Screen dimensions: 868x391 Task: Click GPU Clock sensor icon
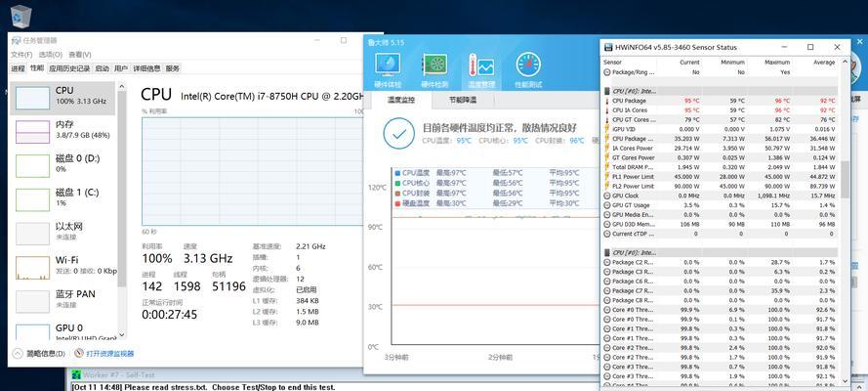coord(606,195)
